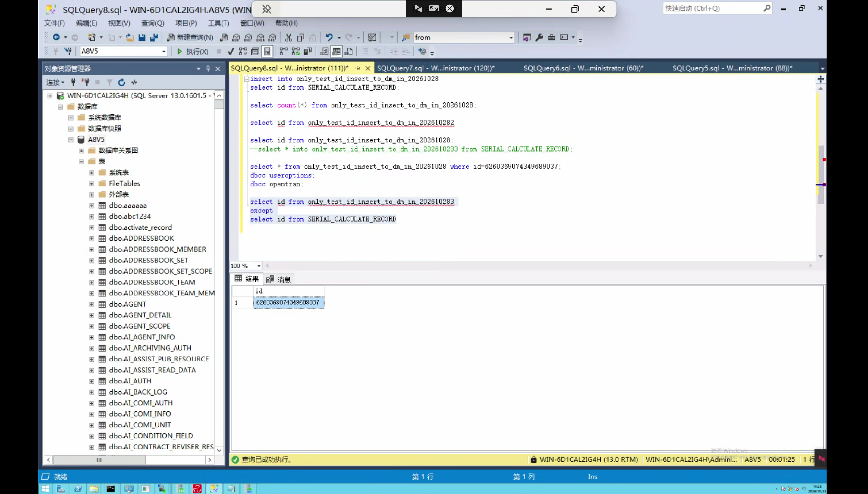
Task: Open the 工具(T) menu
Action: 218,23
